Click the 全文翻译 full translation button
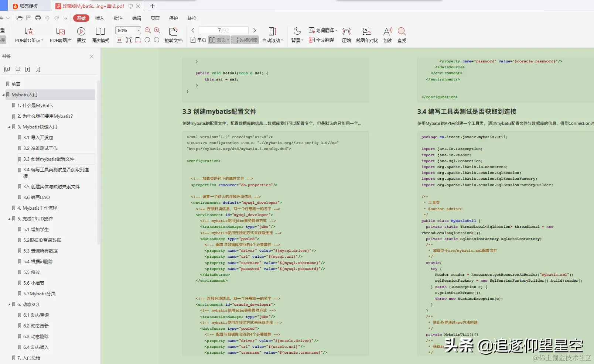Viewport: 594px width, 364px height. pyautogui.click(x=321, y=40)
